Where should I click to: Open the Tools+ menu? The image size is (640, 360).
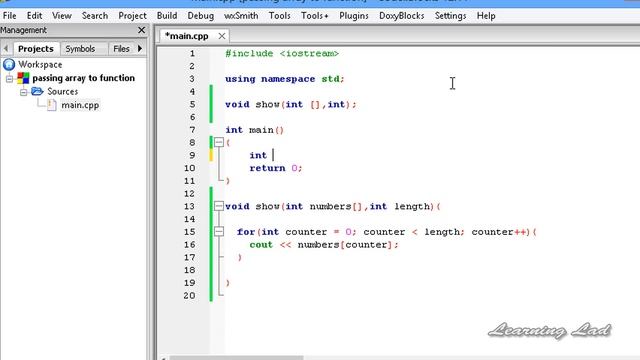click(x=314, y=16)
